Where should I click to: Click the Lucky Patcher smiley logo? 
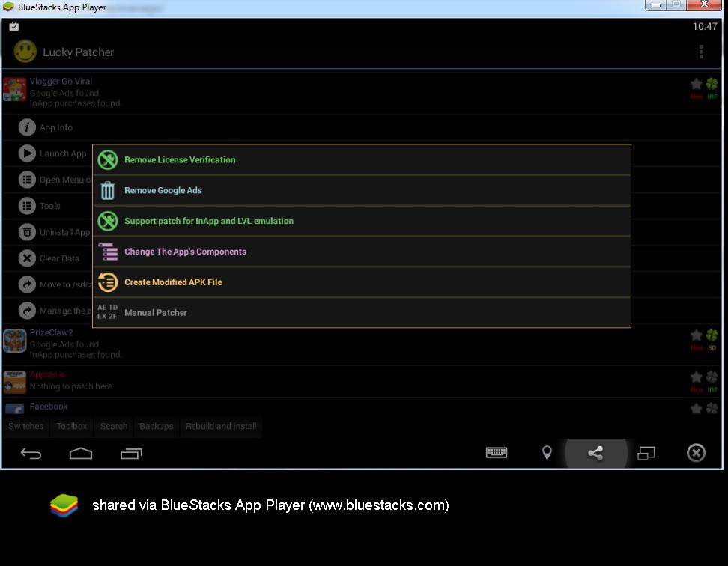(x=25, y=52)
